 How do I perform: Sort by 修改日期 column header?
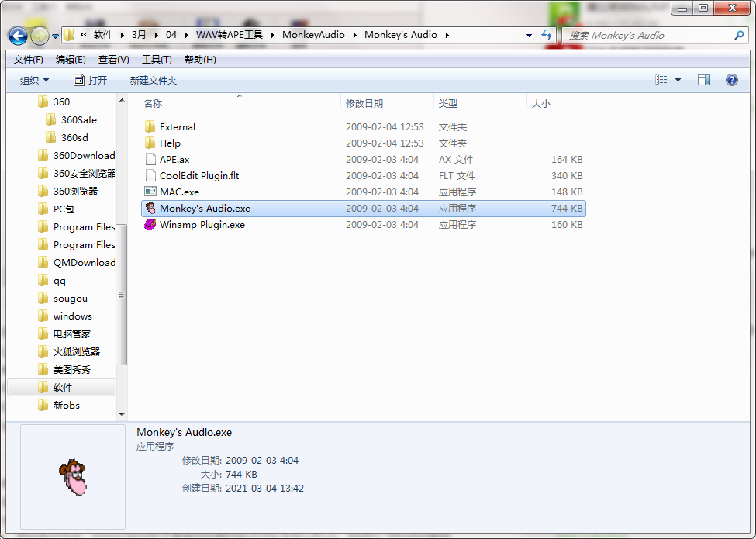pos(364,104)
